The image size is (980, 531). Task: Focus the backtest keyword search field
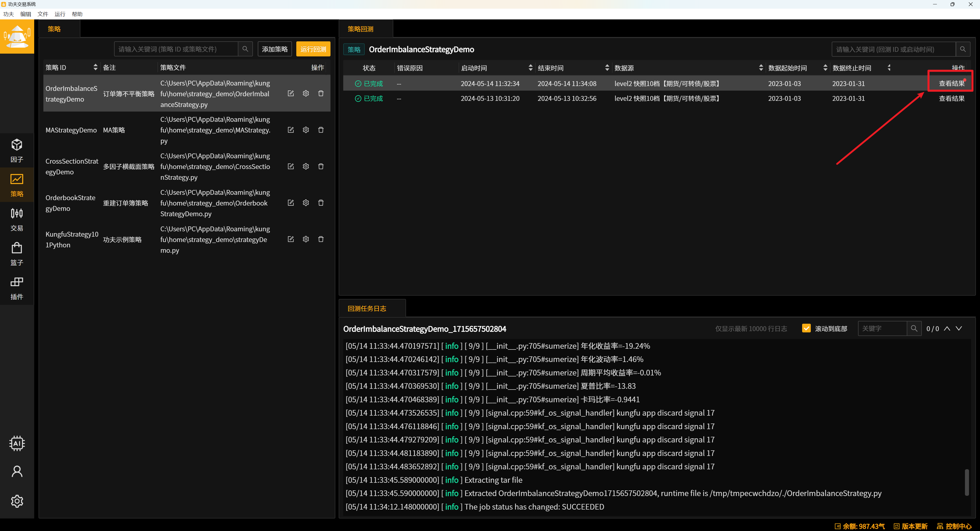[894, 50]
